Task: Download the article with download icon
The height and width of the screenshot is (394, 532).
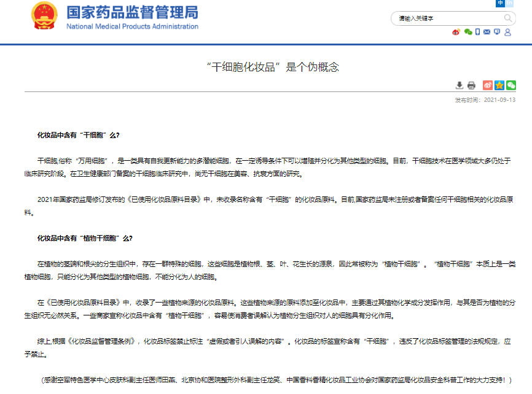Action: tap(460, 85)
